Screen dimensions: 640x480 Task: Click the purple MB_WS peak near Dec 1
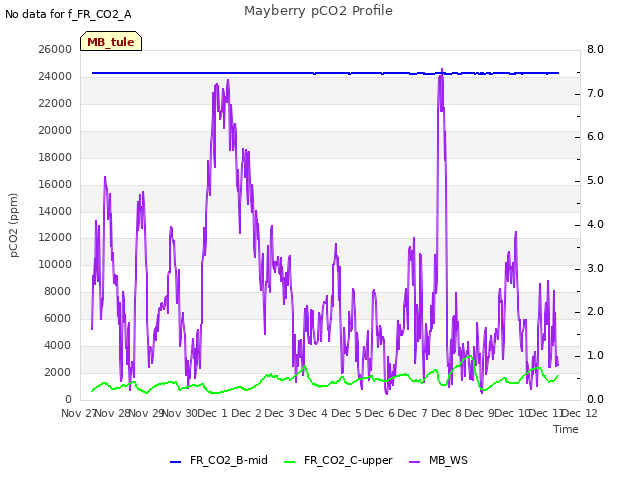228,82
